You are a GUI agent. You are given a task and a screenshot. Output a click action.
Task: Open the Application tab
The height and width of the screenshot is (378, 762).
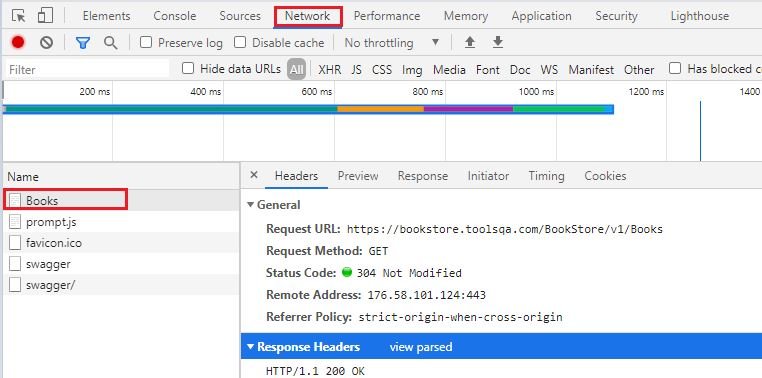(541, 16)
